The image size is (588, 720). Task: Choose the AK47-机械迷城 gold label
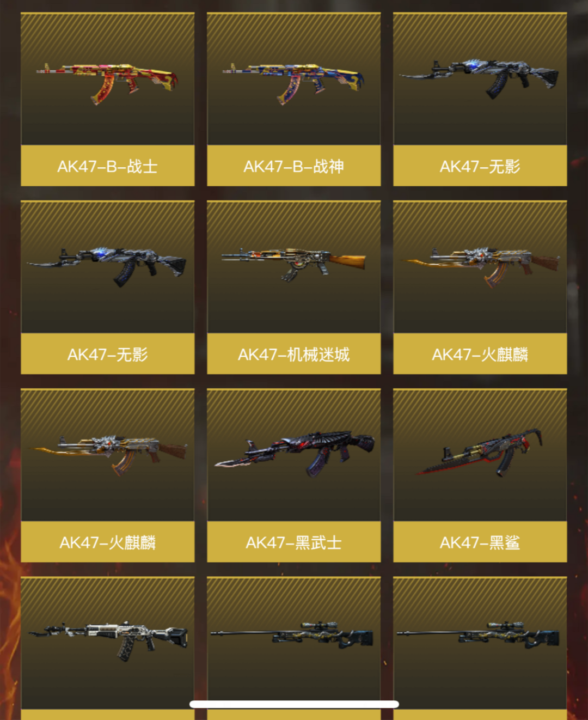tap(294, 354)
